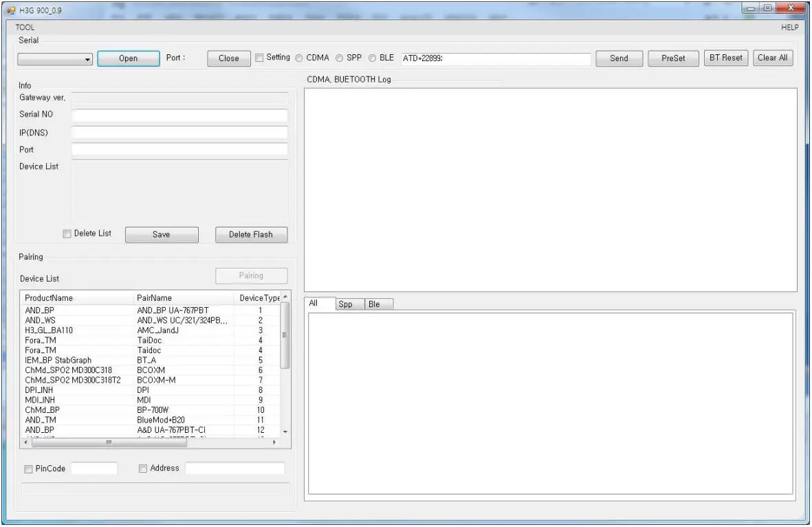Click the Delete Flash button
The height and width of the screenshot is (527, 812).
[251, 234]
